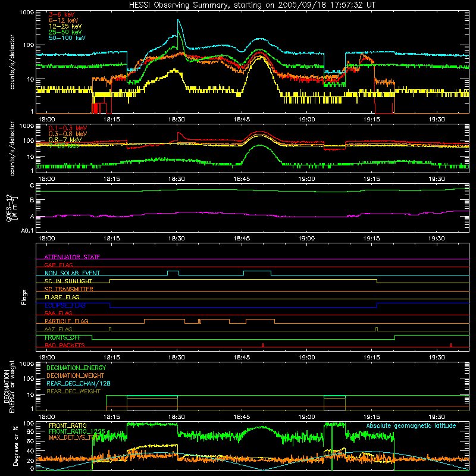
Task: Click the REAR_DEC_WEIGHT legend entry
Action: click(x=73, y=392)
